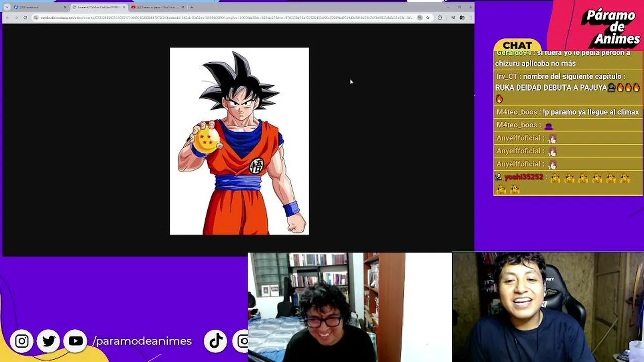644x362 pixels.
Task: Click the Irv_CT username in chat
Action: [x=507, y=76]
